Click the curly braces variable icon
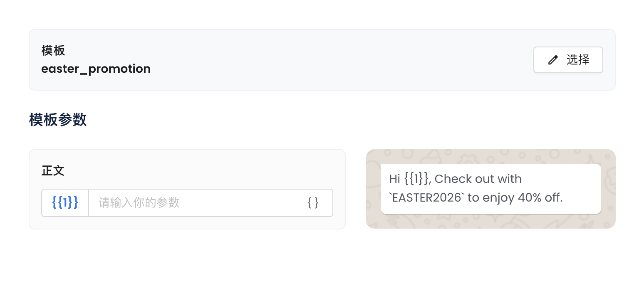The width and height of the screenshot is (644, 281). pyautogui.click(x=313, y=203)
